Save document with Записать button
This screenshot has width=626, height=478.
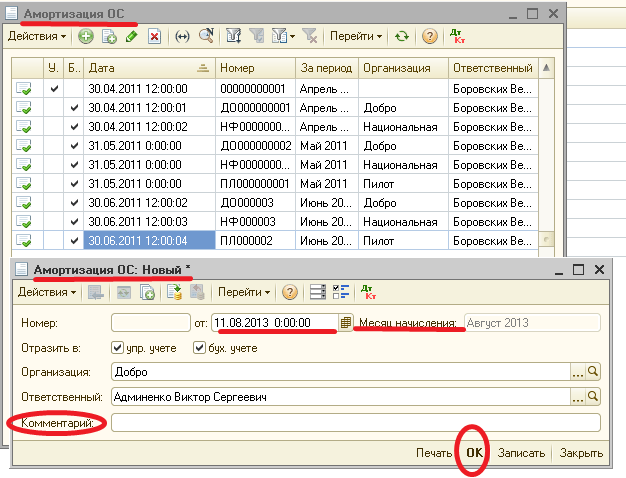coord(521,453)
